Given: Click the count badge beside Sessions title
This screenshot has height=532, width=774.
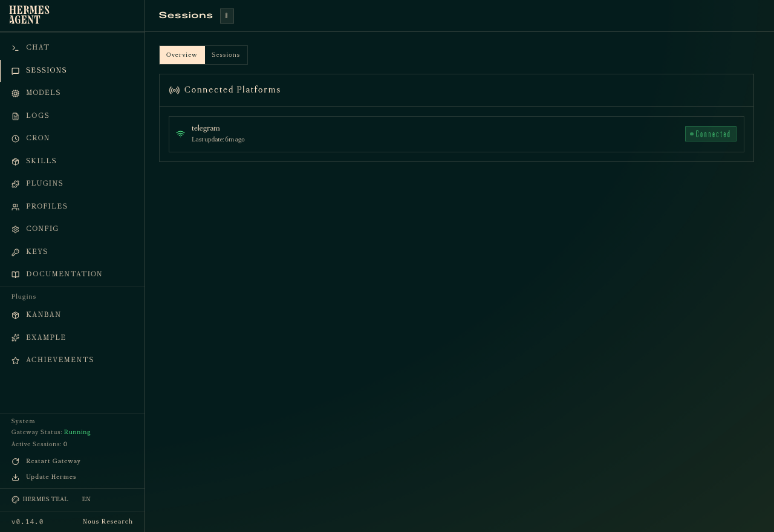Looking at the screenshot, I should coord(227,16).
